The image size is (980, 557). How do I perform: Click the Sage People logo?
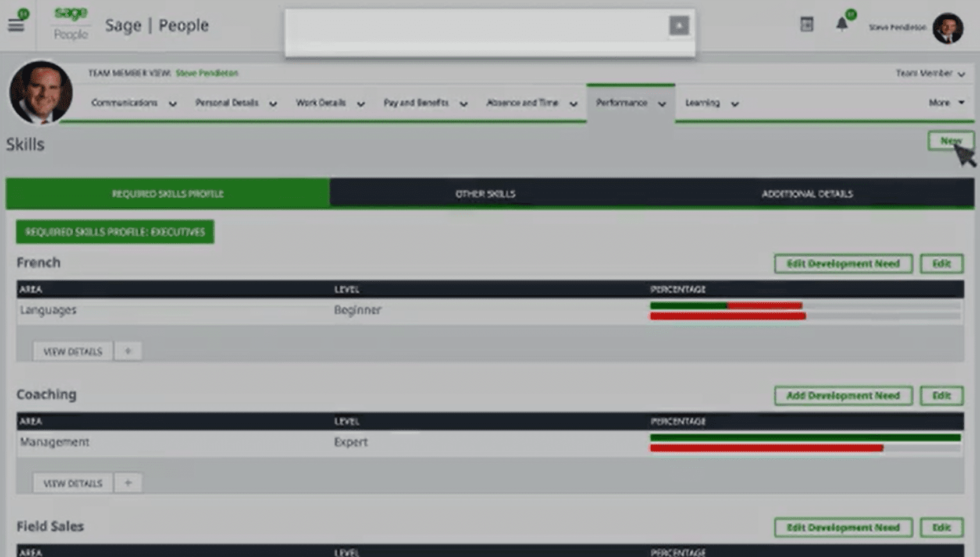(71, 24)
